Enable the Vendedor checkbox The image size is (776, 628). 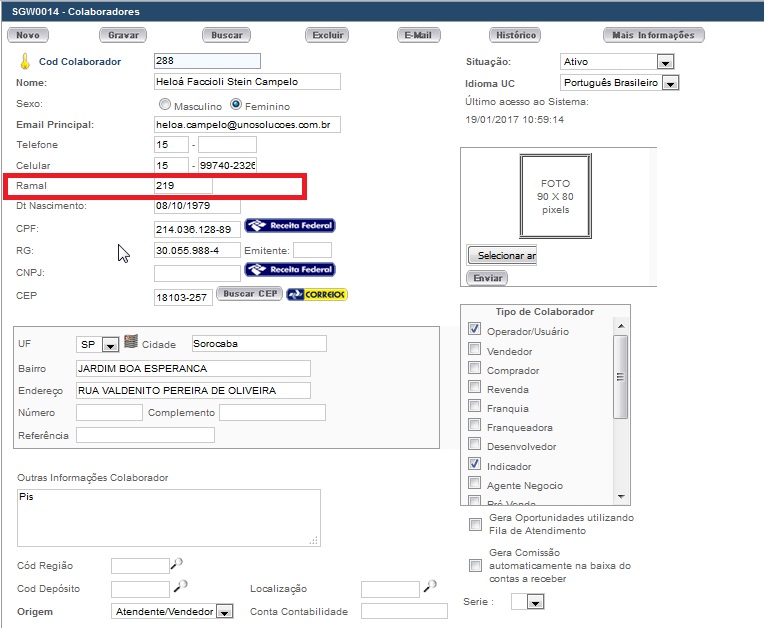pos(475,350)
